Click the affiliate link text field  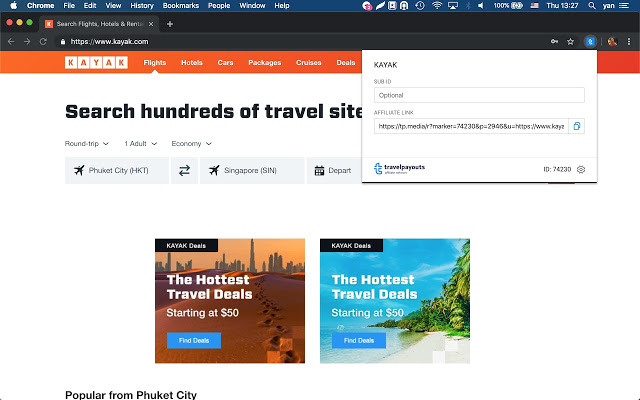point(471,126)
